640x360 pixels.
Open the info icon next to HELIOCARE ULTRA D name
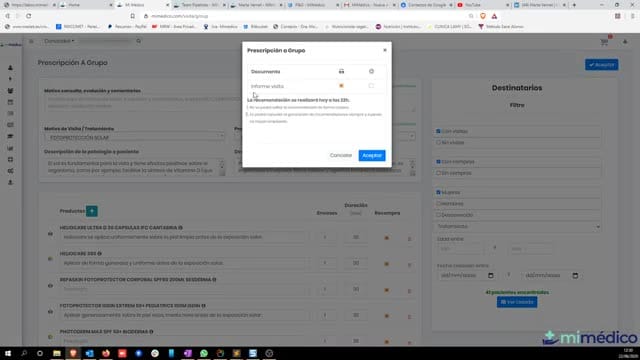click(x=180, y=227)
